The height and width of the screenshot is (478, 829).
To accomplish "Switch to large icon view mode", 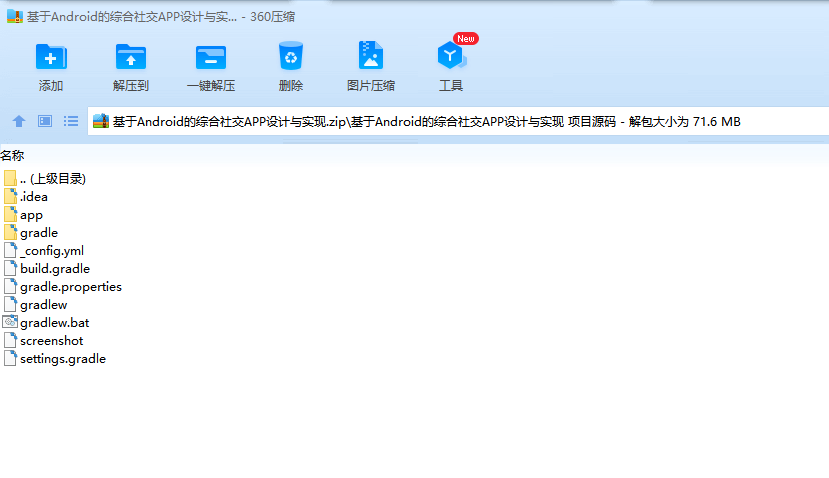I will (x=45, y=121).
